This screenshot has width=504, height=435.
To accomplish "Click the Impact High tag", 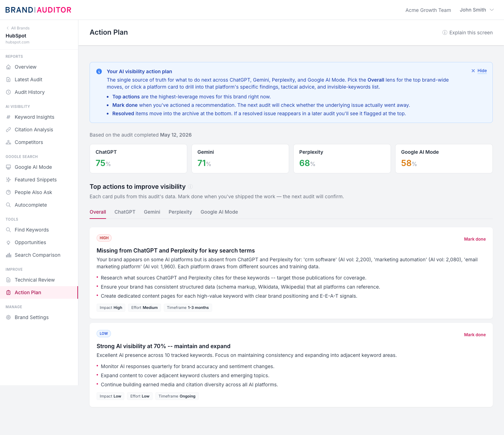I will [111, 308].
